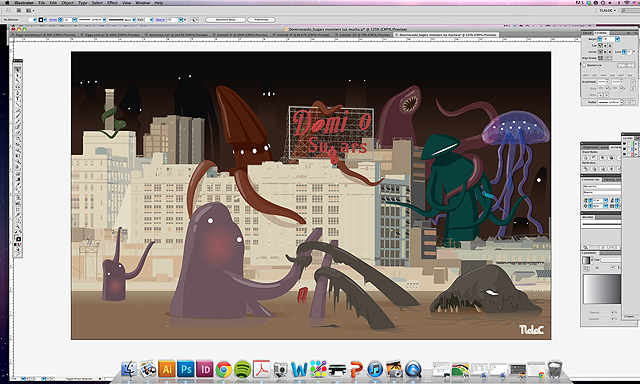Click the font family field in Character panel
This screenshot has height=384, width=640.
[x=602, y=186]
